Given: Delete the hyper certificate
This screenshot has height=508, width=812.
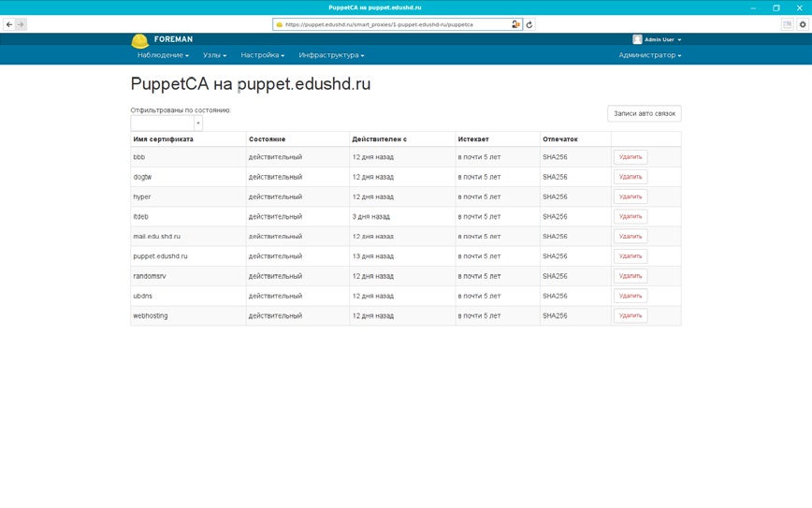Looking at the screenshot, I should tap(631, 196).
